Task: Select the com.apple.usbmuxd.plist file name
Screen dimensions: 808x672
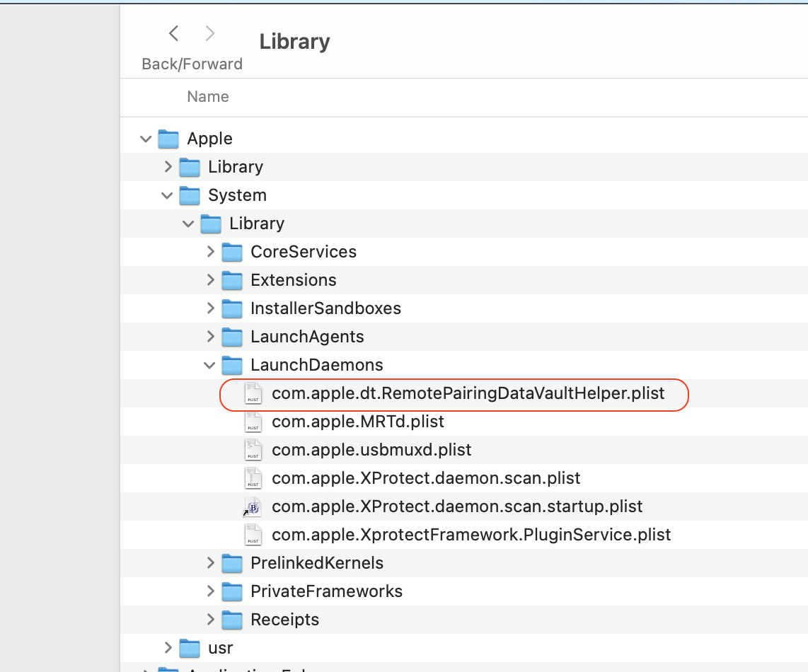Action: tap(371, 450)
